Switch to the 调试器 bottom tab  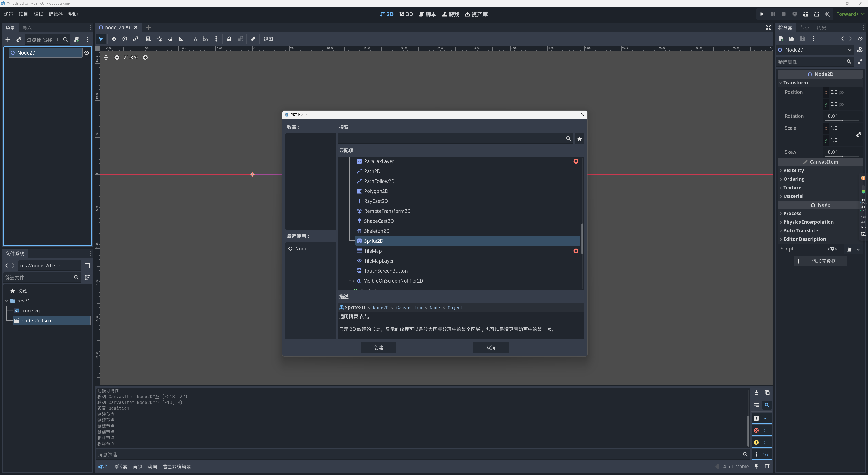point(120,467)
